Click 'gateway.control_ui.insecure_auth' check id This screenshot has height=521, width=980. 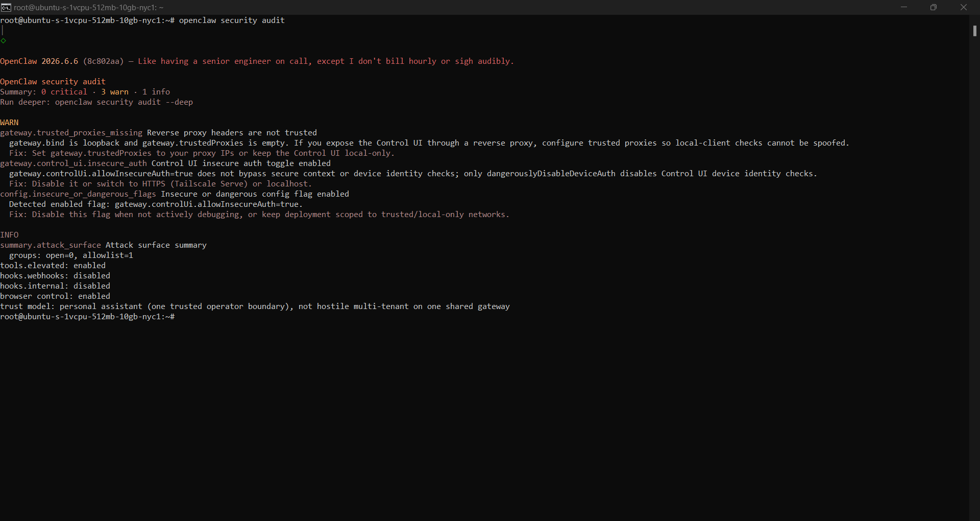pos(73,163)
